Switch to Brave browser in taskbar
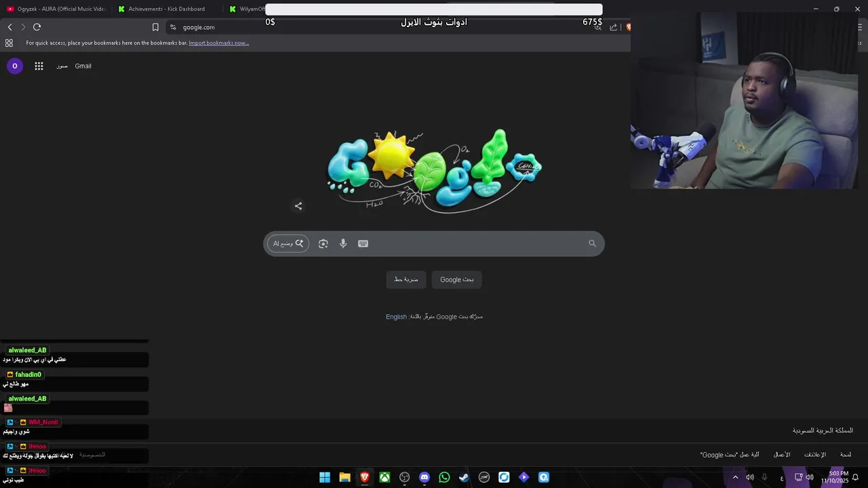Screen dimensions: 868x488 click(365, 477)
